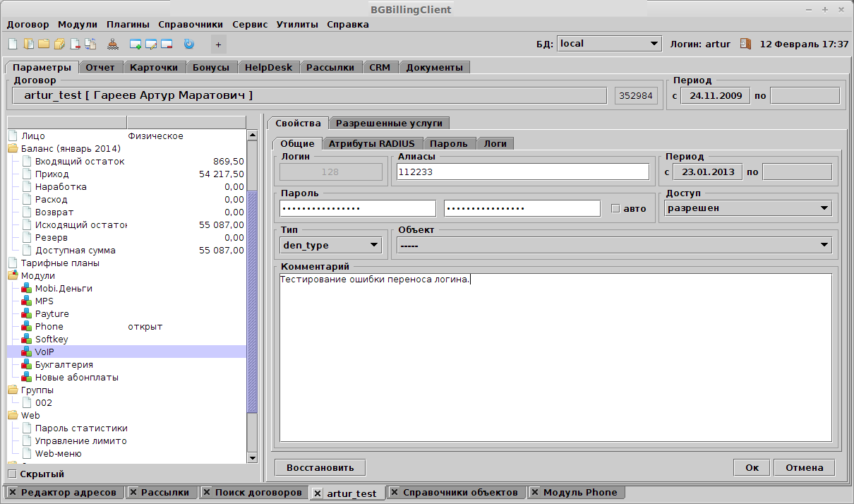Toggle the Скрытый checkbox at bottom left
This screenshot has width=854, height=504.
click(x=12, y=474)
